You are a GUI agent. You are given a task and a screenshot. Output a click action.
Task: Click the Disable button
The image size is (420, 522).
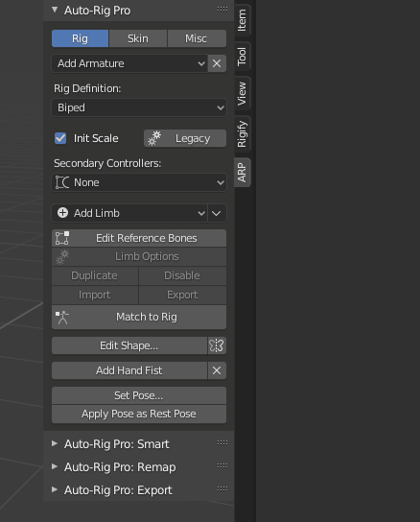182,275
